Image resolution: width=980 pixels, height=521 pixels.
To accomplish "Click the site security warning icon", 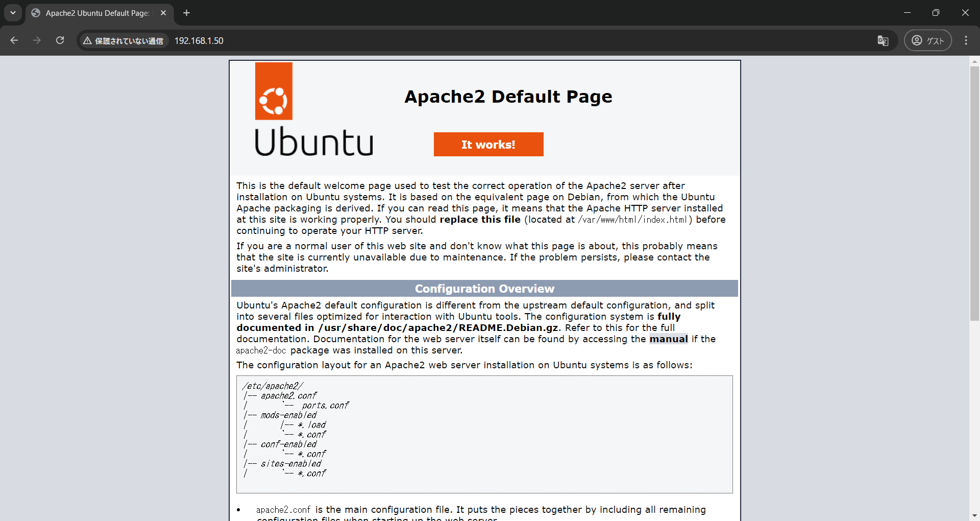I will pyautogui.click(x=87, y=41).
